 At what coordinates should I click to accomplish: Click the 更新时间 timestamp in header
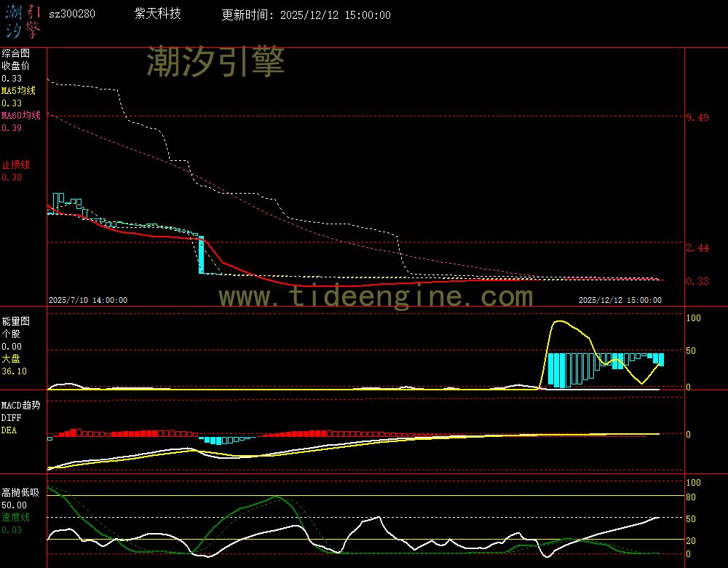[306, 15]
